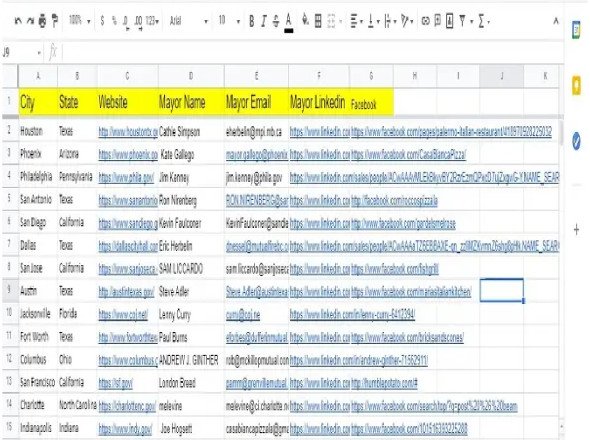The image size is (590, 440).
Task: Open the Borders tool
Action: [x=318, y=21]
